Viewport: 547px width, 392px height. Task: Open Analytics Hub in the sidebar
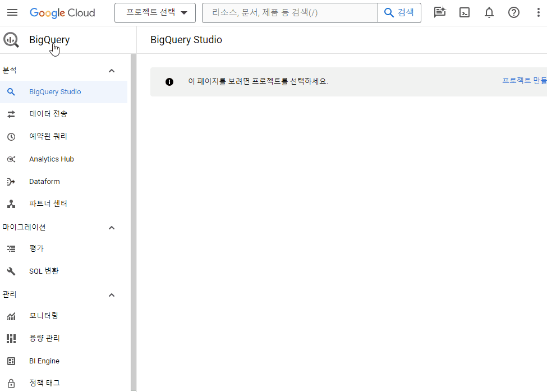tap(63, 159)
